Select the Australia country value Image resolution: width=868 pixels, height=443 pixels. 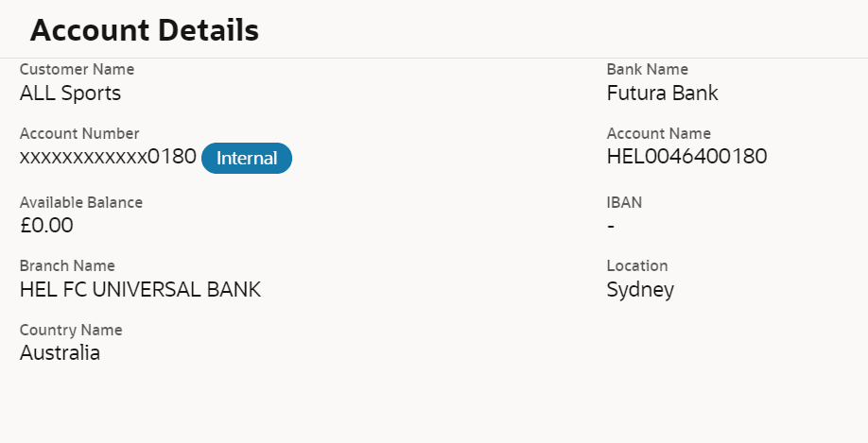pyautogui.click(x=60, y=354)
